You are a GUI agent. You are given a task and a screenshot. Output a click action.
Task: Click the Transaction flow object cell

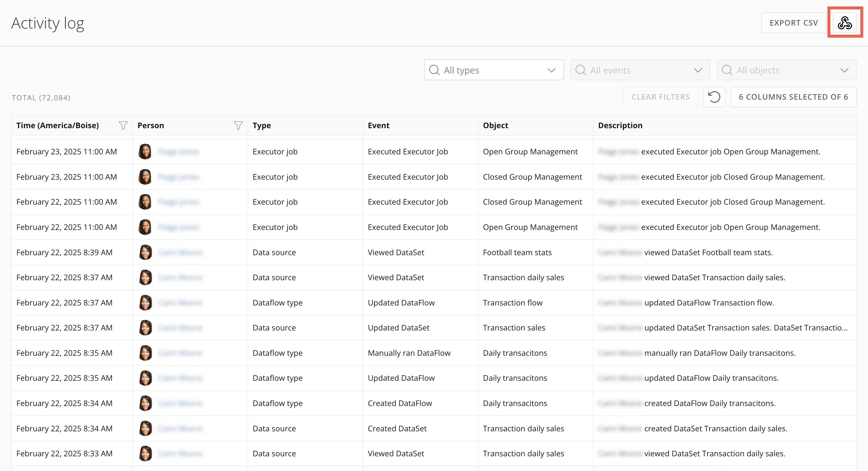513,303
